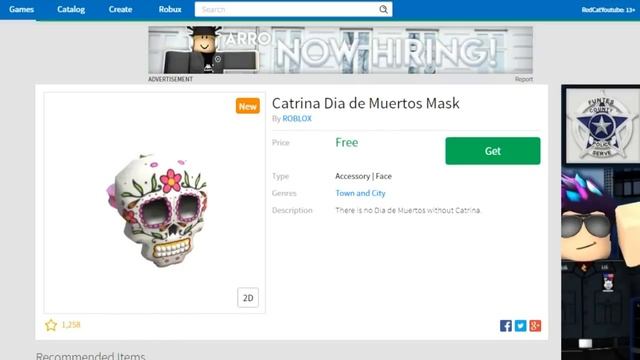Screen dimensions: 640x360
Task: Click the Free price text
Action: pos(347,142)
